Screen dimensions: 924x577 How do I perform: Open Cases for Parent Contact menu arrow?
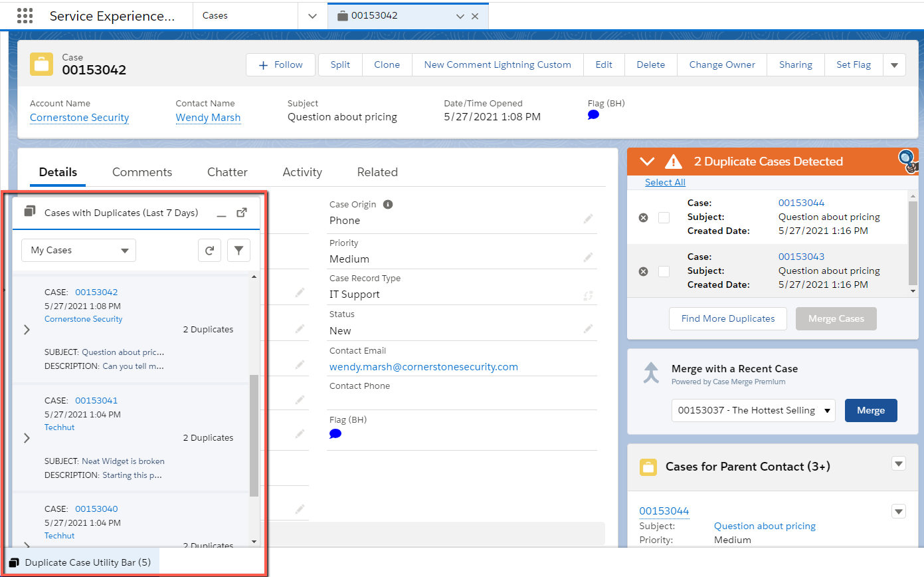coord(899,464)
